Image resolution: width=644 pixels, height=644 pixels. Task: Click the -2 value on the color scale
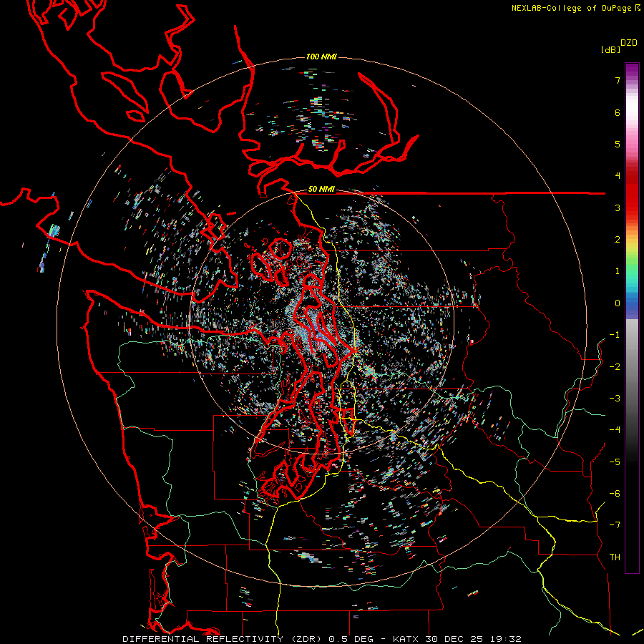pos(615,367)
